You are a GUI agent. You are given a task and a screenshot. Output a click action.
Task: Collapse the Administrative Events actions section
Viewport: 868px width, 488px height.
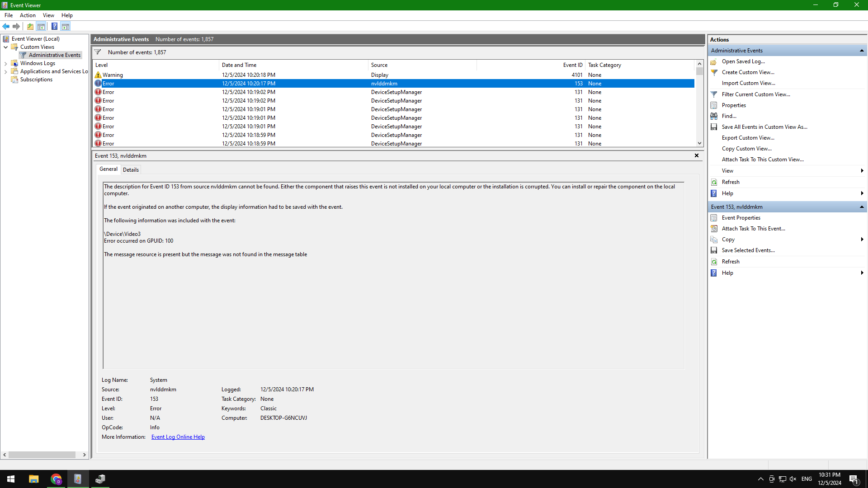[862, 51]
